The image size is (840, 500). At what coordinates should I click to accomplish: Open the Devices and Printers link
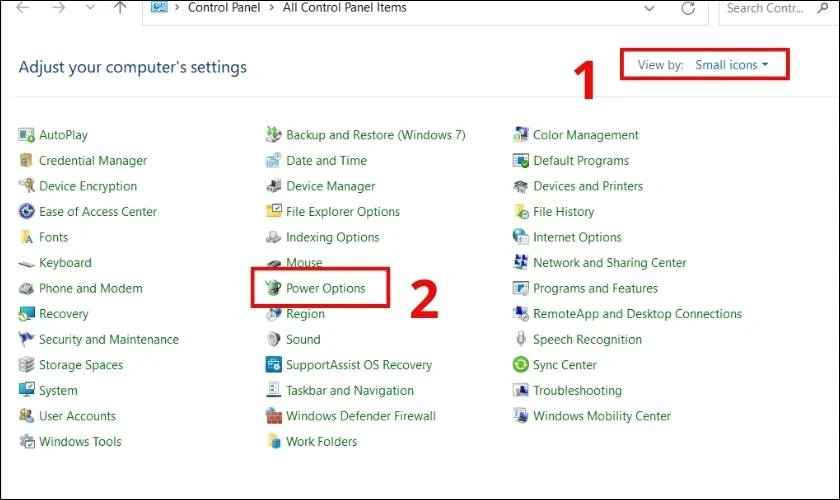[588, 186]
